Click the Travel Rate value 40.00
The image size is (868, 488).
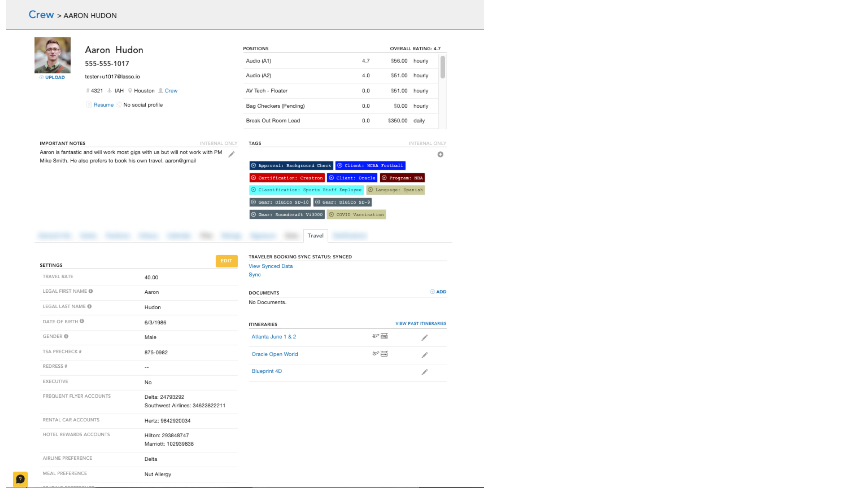pos(151,277)
